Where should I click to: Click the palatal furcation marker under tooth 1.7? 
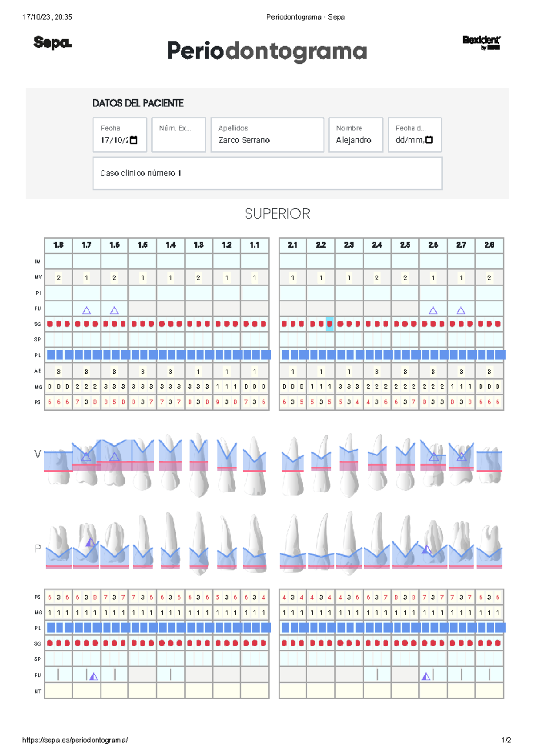(93, 677)
